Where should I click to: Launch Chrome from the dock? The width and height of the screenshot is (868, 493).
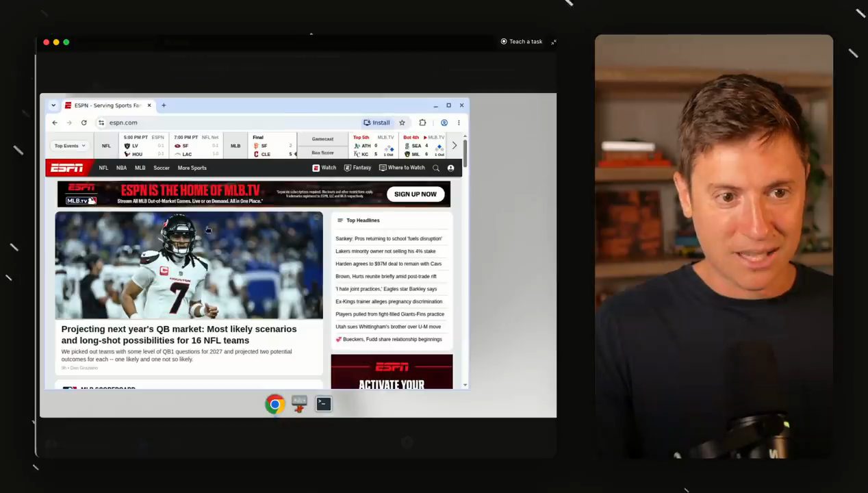pos(275,404)
